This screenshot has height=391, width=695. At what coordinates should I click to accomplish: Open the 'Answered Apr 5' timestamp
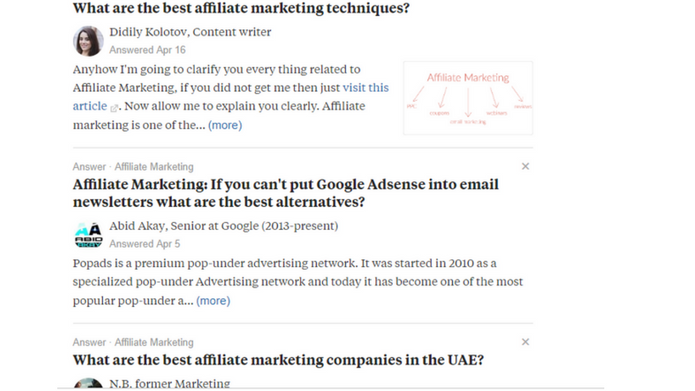[x=145, y=244]
